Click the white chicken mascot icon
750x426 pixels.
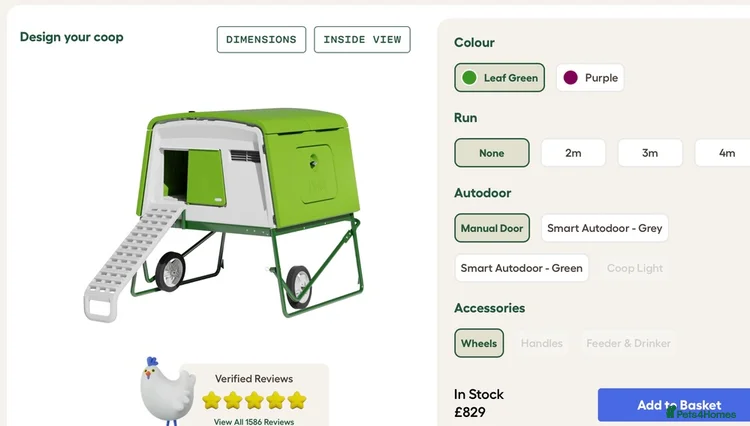pos(167,391)
